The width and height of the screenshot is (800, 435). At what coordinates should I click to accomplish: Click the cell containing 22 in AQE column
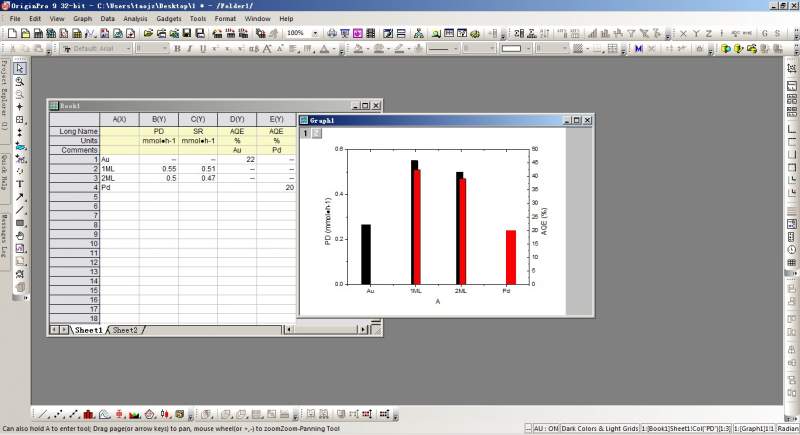point(237,160)
